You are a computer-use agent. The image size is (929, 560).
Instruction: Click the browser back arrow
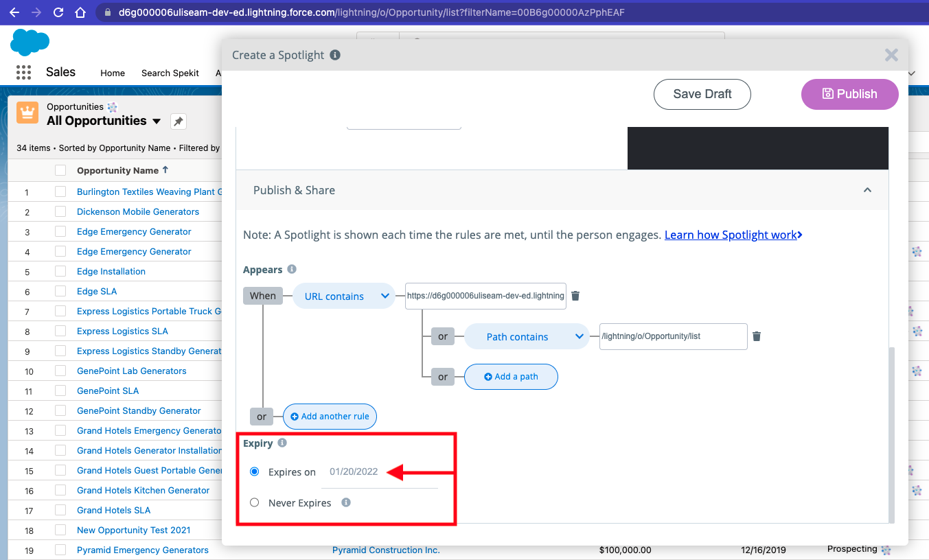pyautogui.click(x=14, y=12)
